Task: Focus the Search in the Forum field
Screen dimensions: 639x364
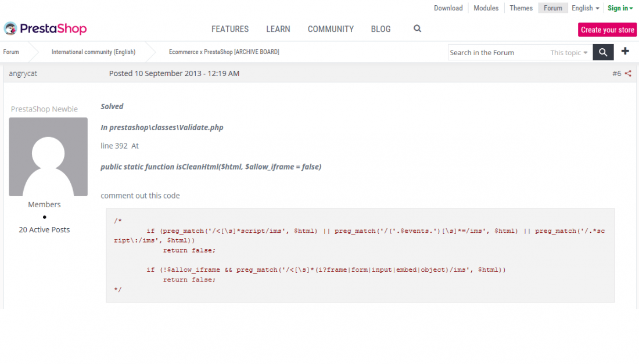Action: (498, 52)
